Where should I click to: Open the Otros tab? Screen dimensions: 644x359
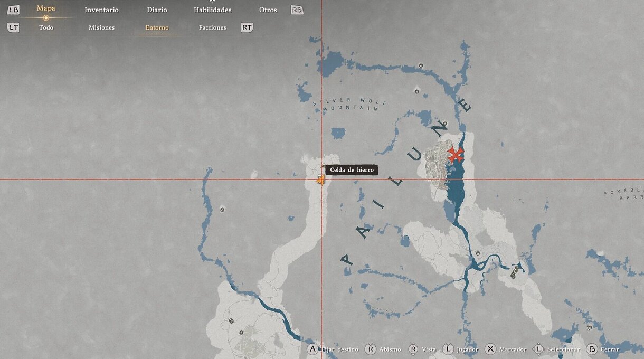click(x=268, y=10)
